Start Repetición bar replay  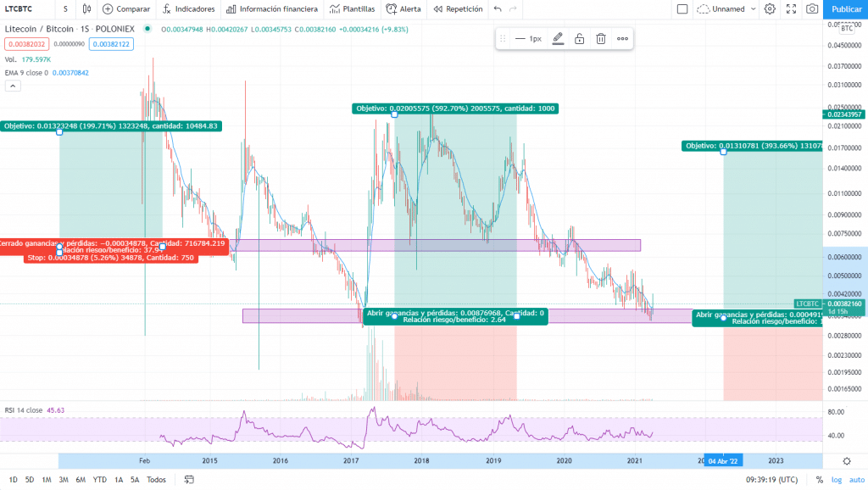[459, 8]
